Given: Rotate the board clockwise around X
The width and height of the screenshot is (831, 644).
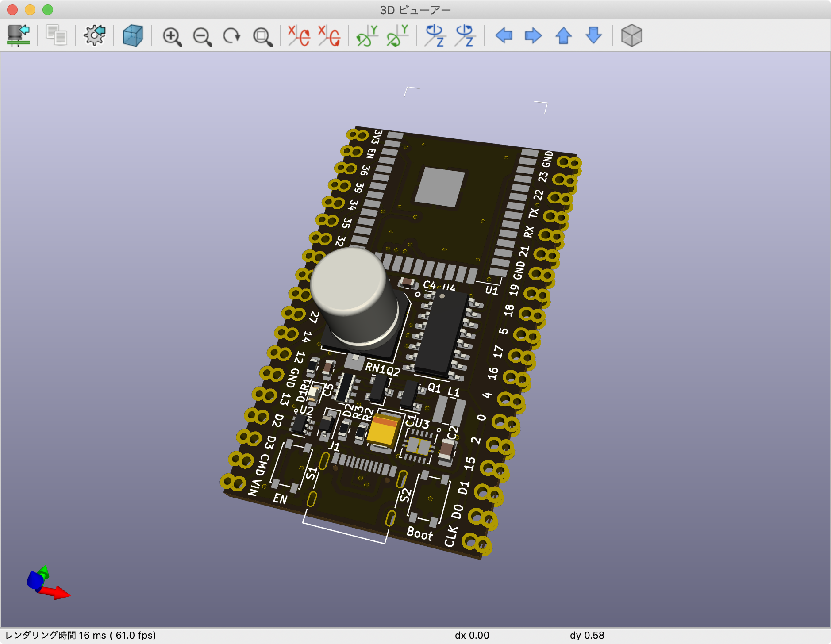Looking at the screenshot, I should point(299,35).
